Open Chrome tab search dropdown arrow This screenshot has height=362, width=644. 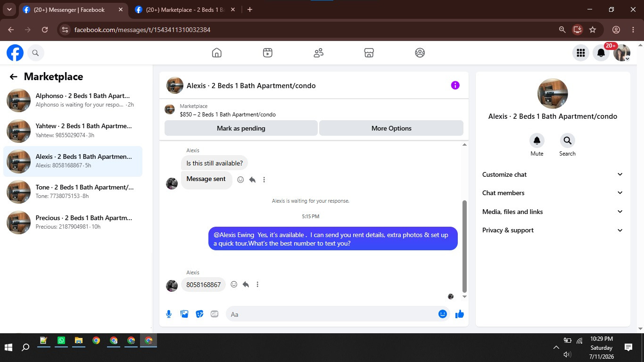click(9, 9)
